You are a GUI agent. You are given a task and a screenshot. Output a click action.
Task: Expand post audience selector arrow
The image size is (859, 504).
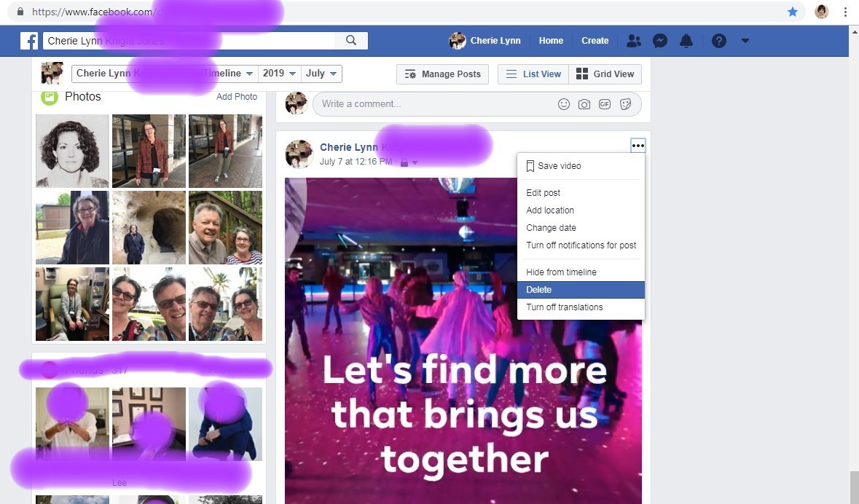[415, 162]
